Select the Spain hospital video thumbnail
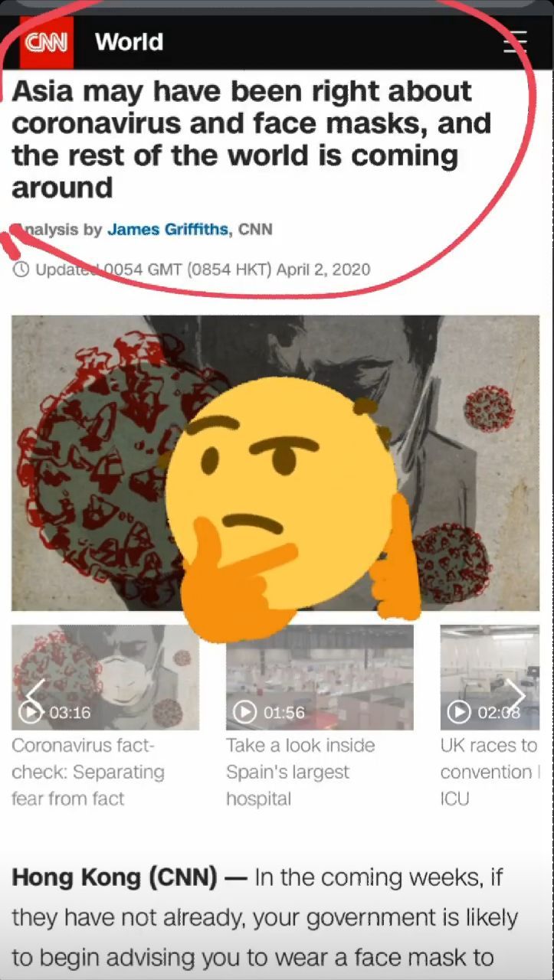Screen dimensions: 554x980 (x=320, y=678)
